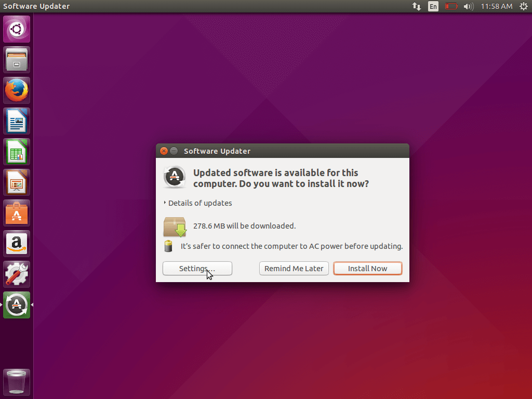Open Ubuntu Software Center
This screenshot has width=532, height=399.
tap(17, 213)
